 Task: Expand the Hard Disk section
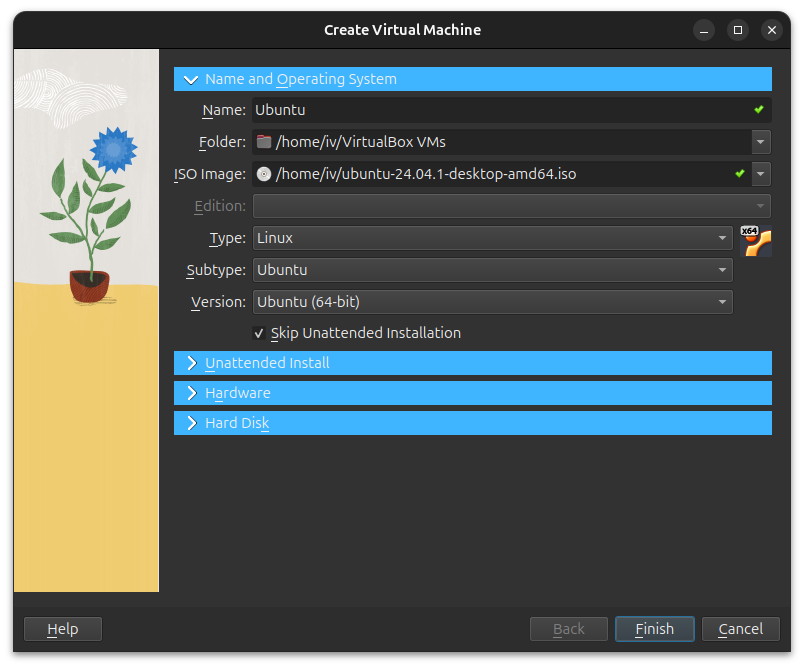472,423
